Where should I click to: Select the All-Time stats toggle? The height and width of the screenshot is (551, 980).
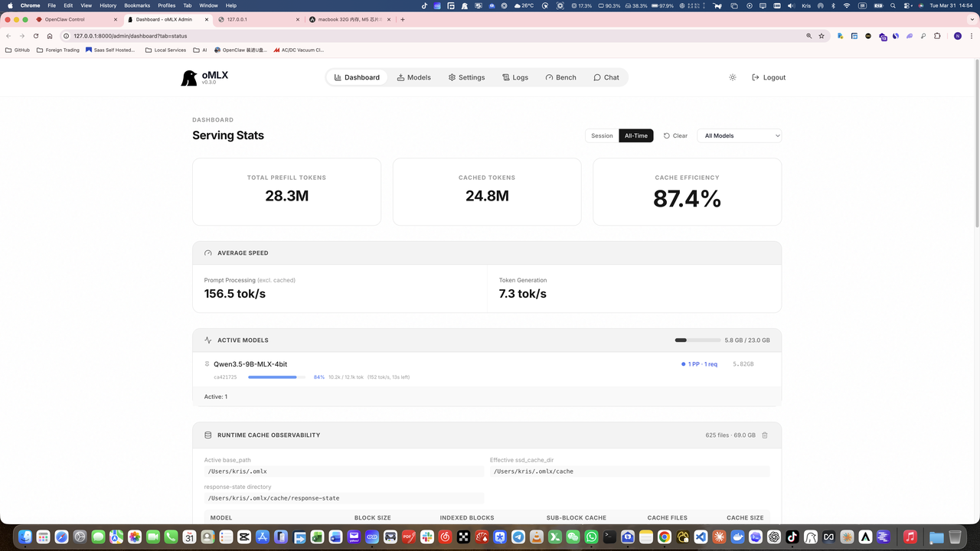coord(635,135)
